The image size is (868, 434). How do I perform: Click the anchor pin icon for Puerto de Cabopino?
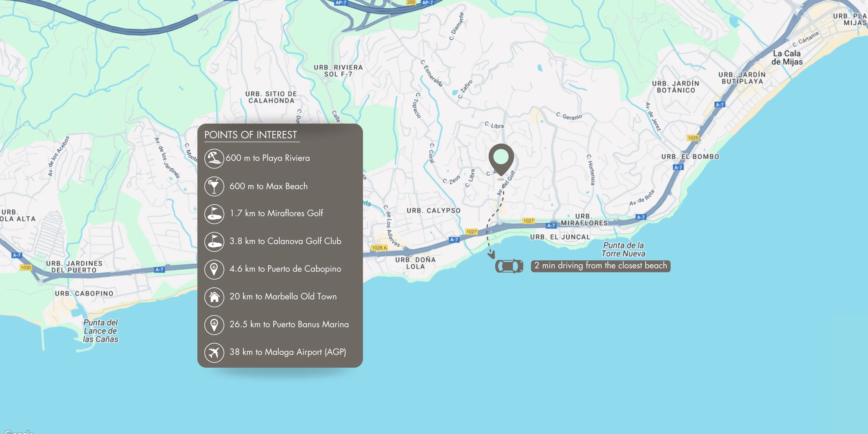coord(214,269)
